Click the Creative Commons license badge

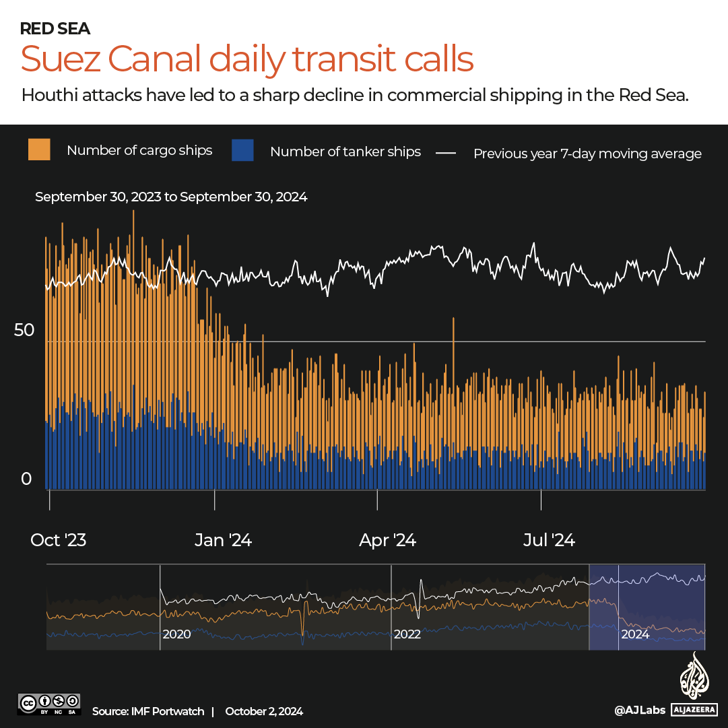point(51,704)
